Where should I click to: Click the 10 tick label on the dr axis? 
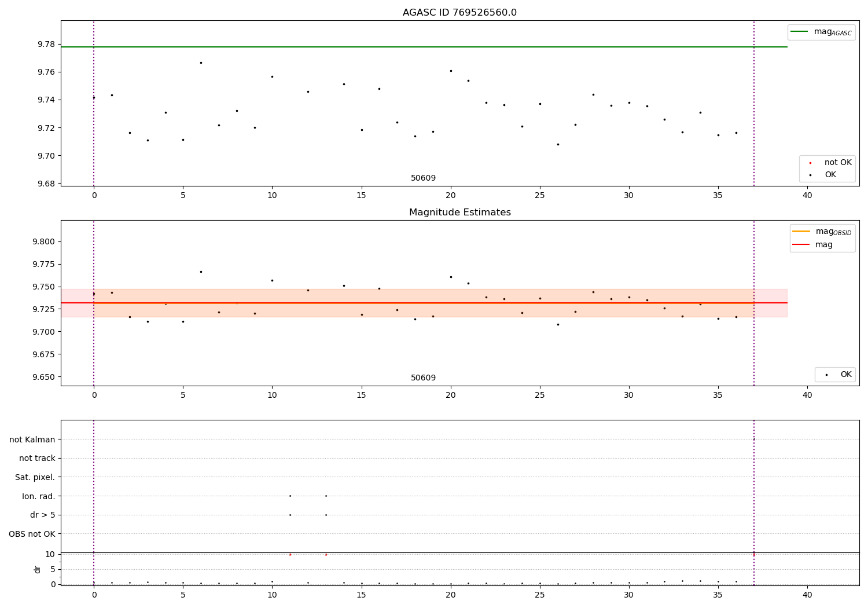point(50,554)
